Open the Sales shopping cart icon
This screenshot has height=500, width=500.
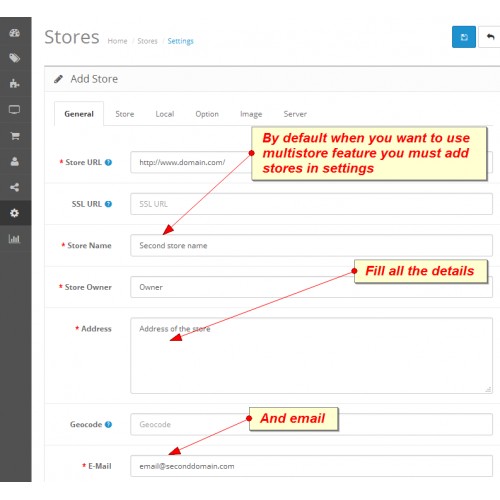coord(15,136)
